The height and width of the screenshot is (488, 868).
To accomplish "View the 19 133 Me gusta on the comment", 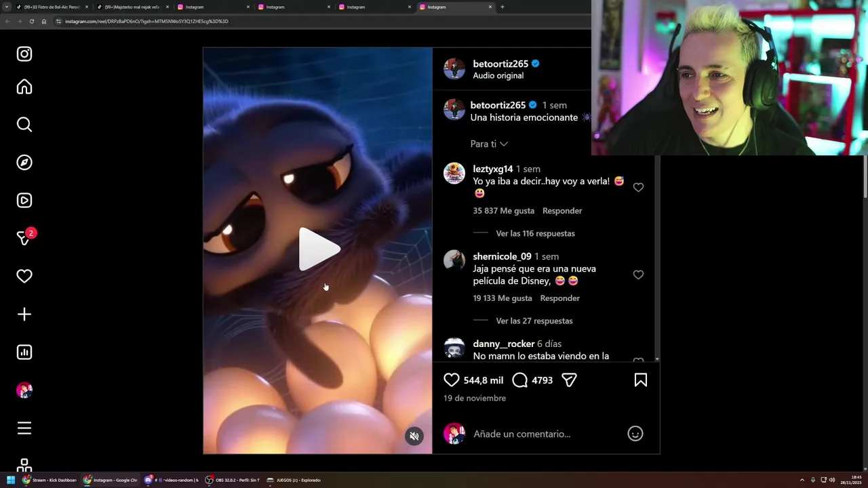I will coord(502,298).
